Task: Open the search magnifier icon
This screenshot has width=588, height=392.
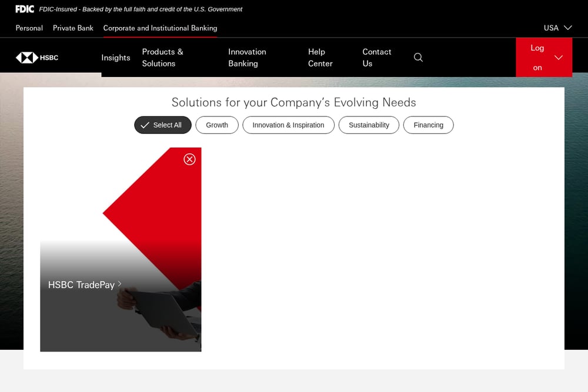Action: (418, 58)
